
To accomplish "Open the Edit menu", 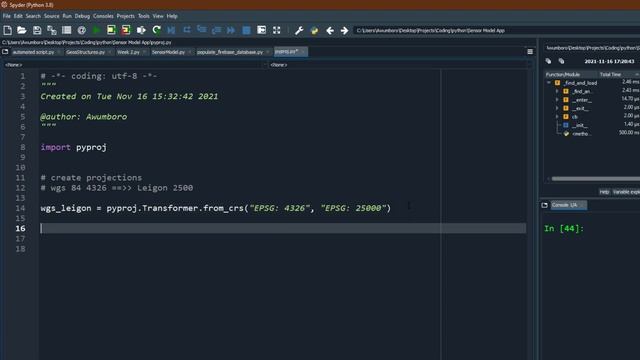I will point(18,16).
